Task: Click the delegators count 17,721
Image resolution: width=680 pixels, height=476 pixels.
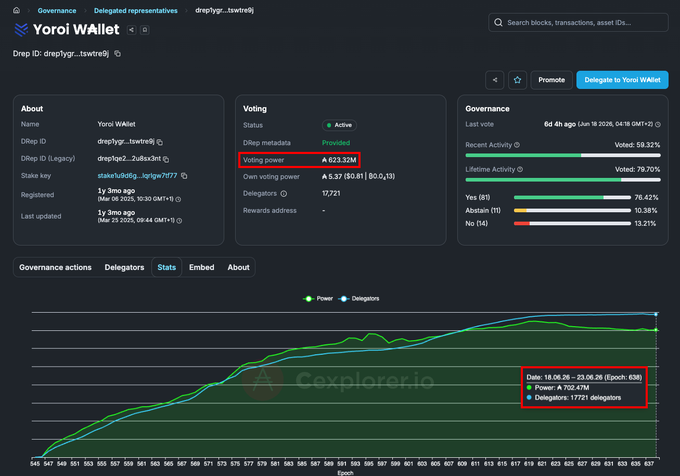Action: [x=331, y=193]
